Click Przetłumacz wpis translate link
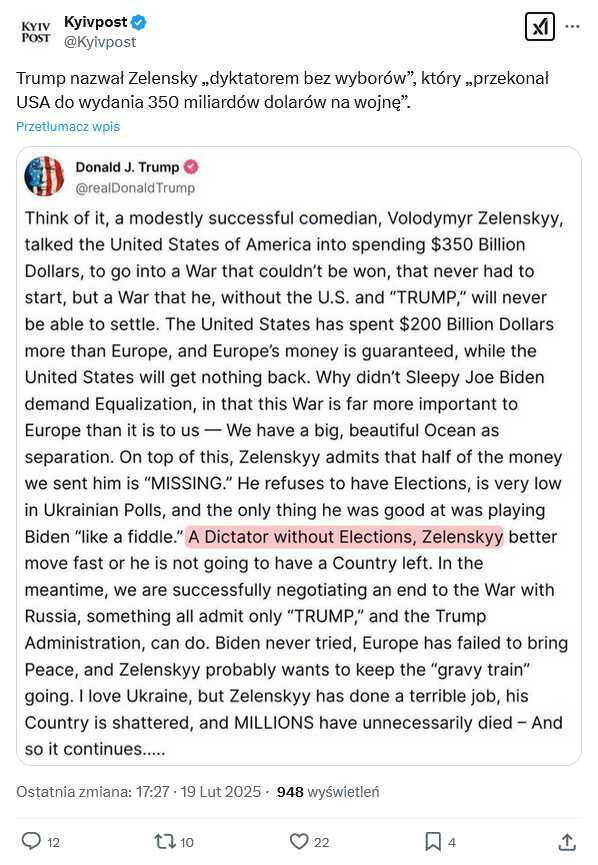The image size is (598, 865). [68, 126]
